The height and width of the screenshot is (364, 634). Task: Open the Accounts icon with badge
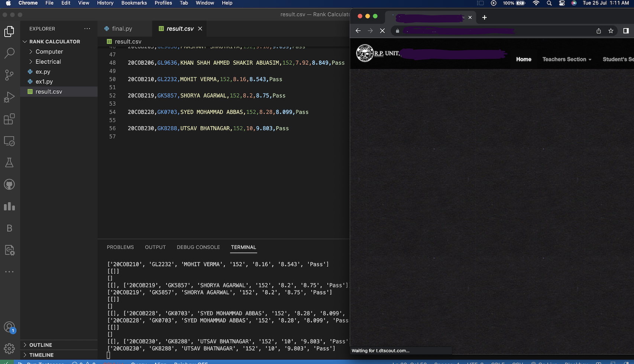tap(9, 327)
